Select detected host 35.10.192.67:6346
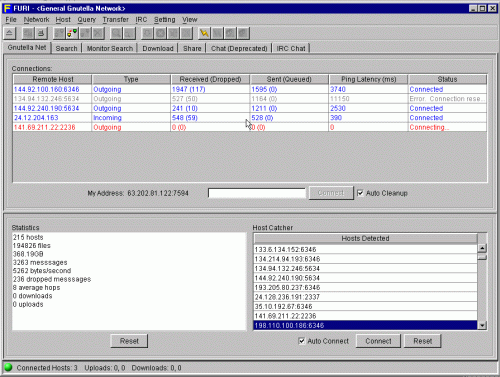The image size is (500, 377). coord(365,306)
